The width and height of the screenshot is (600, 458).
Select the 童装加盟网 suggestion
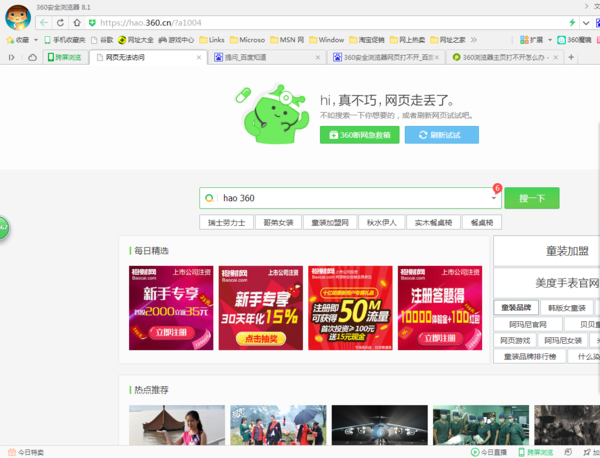(x=330, y=222)
